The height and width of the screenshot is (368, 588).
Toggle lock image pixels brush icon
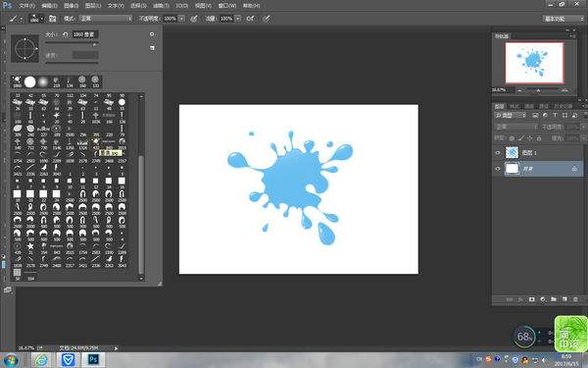click(520, 138)
